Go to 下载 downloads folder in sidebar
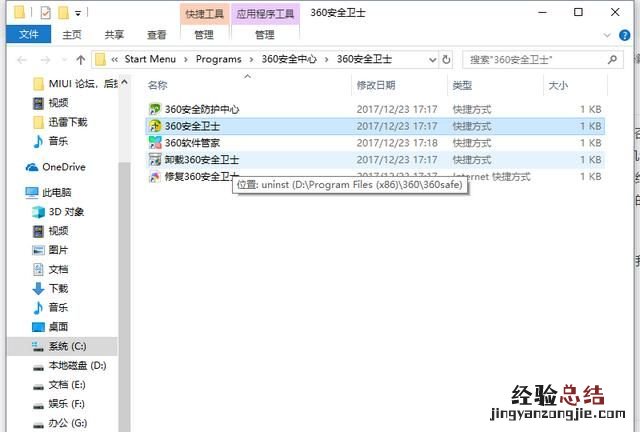 (58, 288)
